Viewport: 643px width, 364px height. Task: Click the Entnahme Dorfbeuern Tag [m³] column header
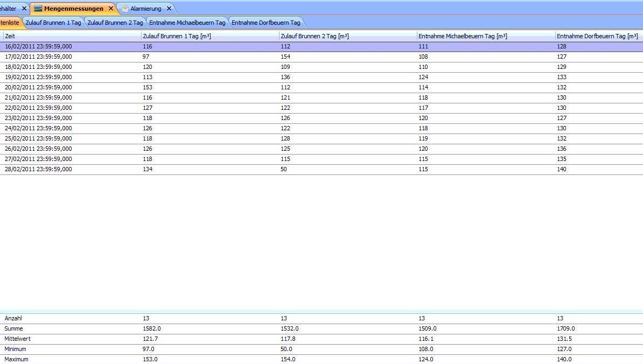597,36
